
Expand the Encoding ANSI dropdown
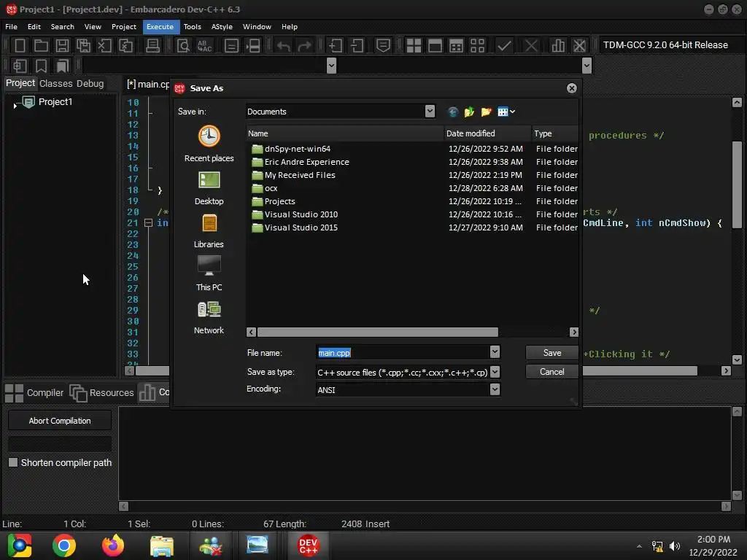pos(495,389)
